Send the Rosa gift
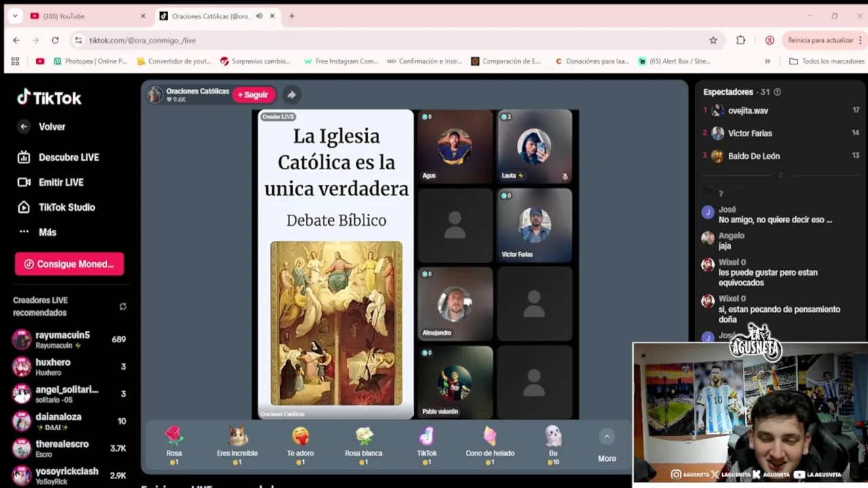The image size is (868, 488). [x=174, y=445]
